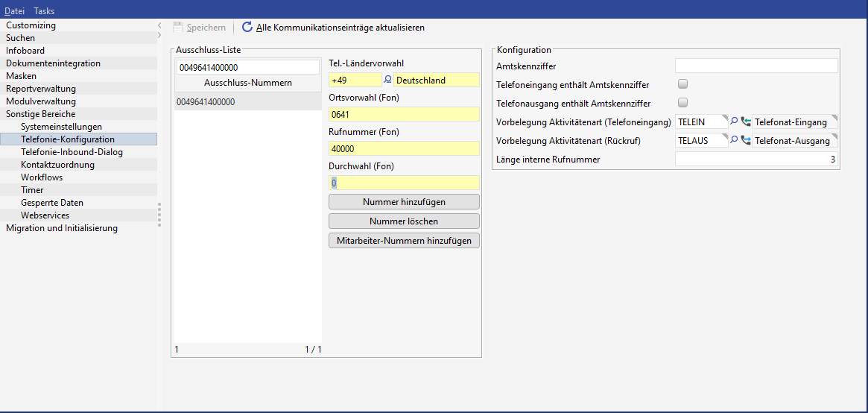Collapse the sidebar with left chevron
Image resolution: width=868 pixels, height=413 pixels.
[159, 25]
